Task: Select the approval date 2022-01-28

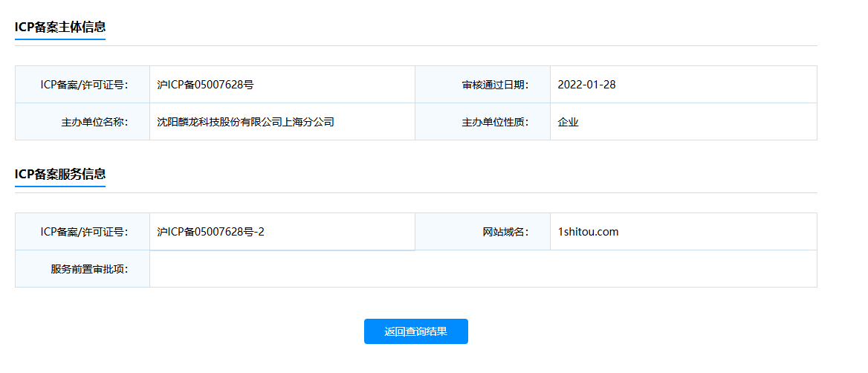Action: [587, 85]
